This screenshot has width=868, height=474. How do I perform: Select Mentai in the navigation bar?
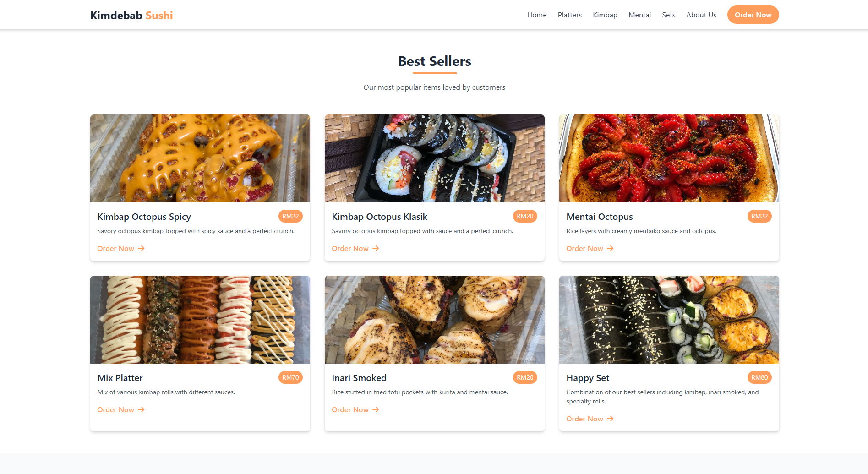(639, 15)
